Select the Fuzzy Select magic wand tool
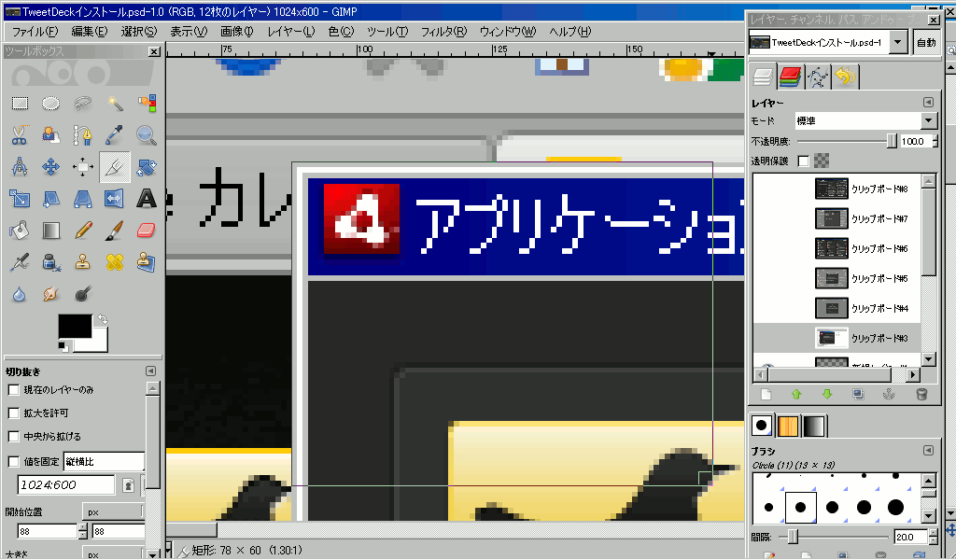 (x=115, y=103)
